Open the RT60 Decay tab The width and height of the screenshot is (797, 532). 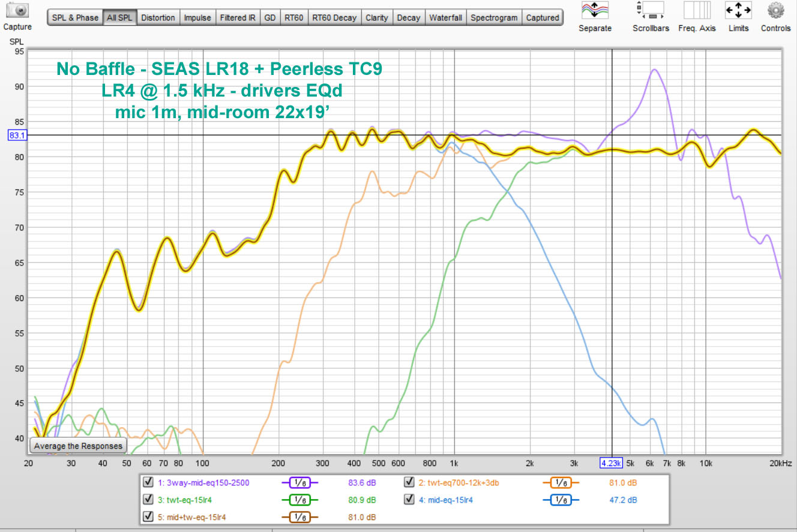pyautogui.click(x=334, y=18)
